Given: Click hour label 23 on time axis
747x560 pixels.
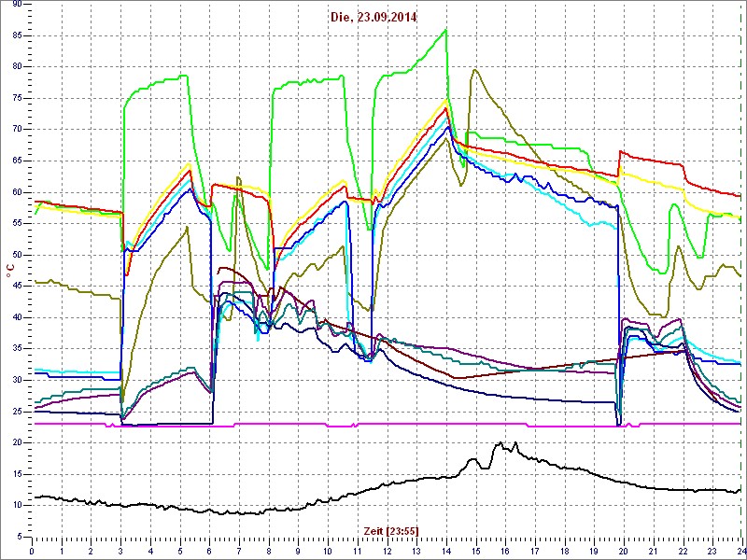Looking at the screenshot, I should pos(712,552).
